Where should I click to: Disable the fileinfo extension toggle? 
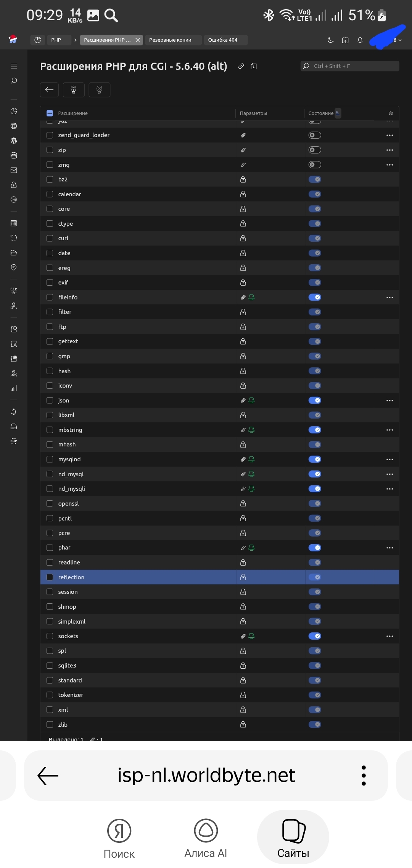coord(315,297)
